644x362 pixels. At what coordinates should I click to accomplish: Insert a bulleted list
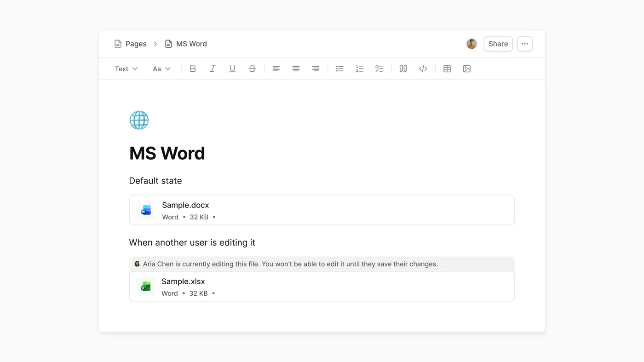[339, 69]
